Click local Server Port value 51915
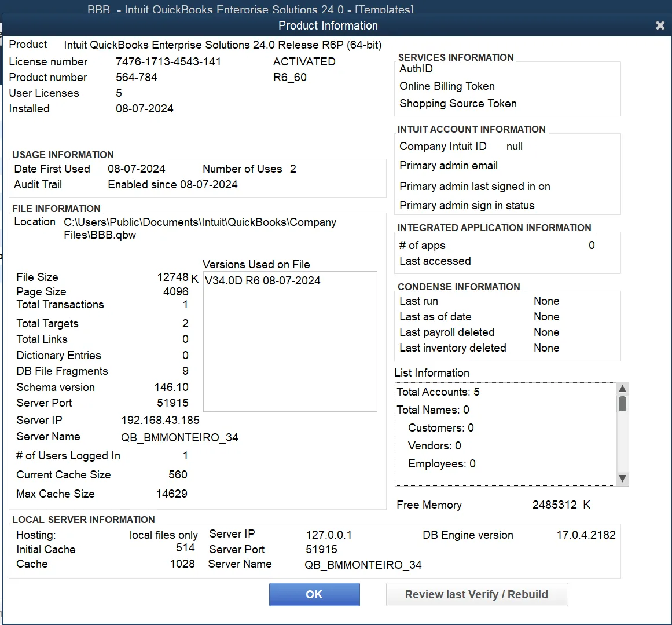The height and width of the screenshot is (625, 672). click(x=321, y=550)
